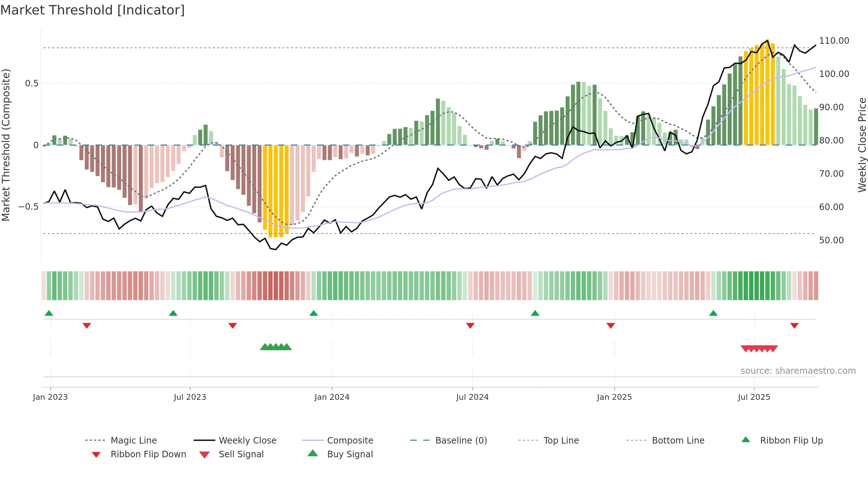The image size is (868, 488).
Task: Click the ribbon flip down marker before Jan 2025
Action: [x=611, y=326]
